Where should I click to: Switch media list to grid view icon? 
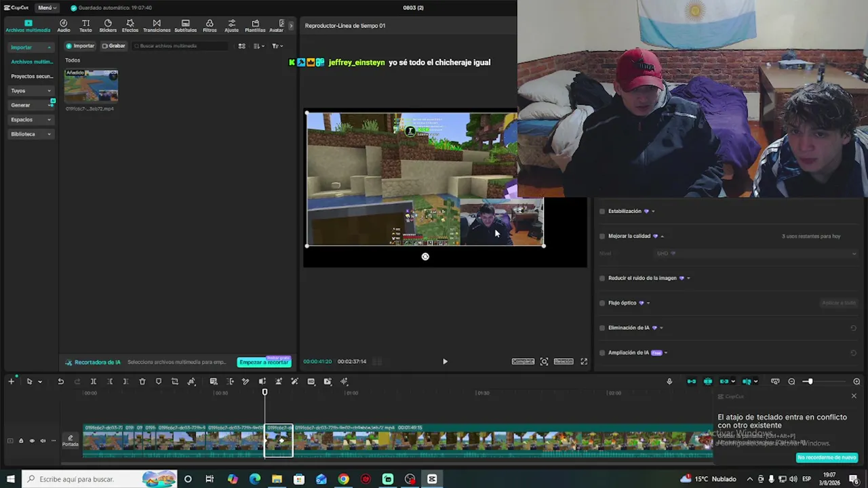point(241,46)
